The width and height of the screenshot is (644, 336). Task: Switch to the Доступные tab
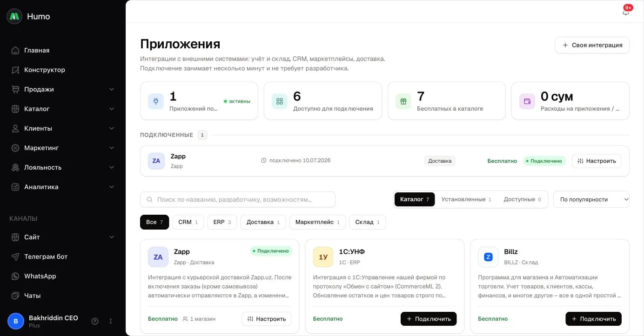(x=523, y=199)
